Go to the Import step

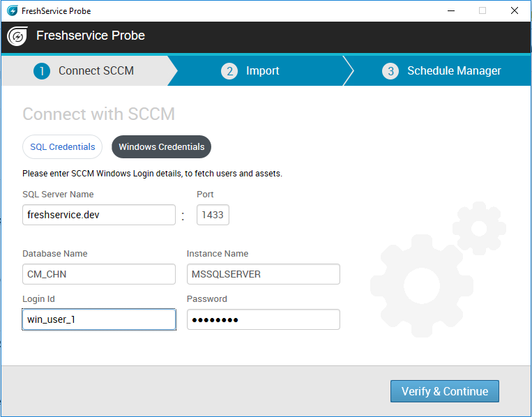260,70
